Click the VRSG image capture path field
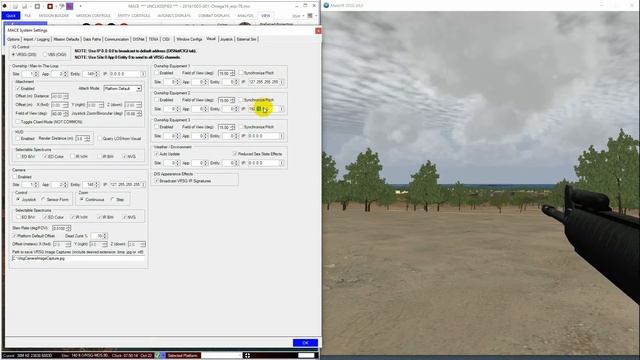Screen dimensions: 640x360 point(78,258)
